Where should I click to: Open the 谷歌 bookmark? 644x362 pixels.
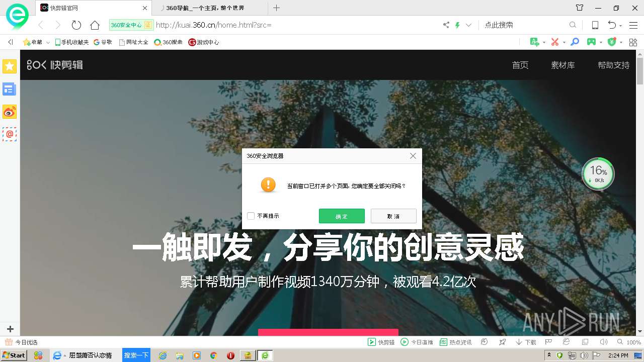coord(103,42)
